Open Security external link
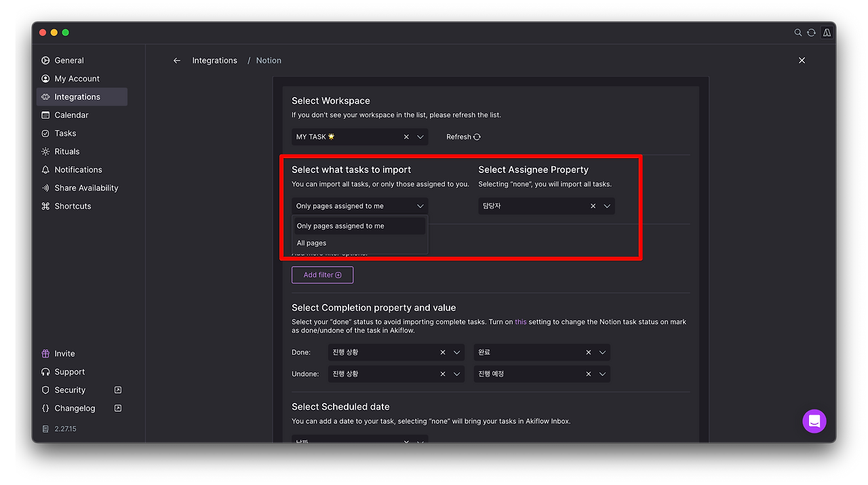This screenshot has height=485, width=868. [82, 390]
